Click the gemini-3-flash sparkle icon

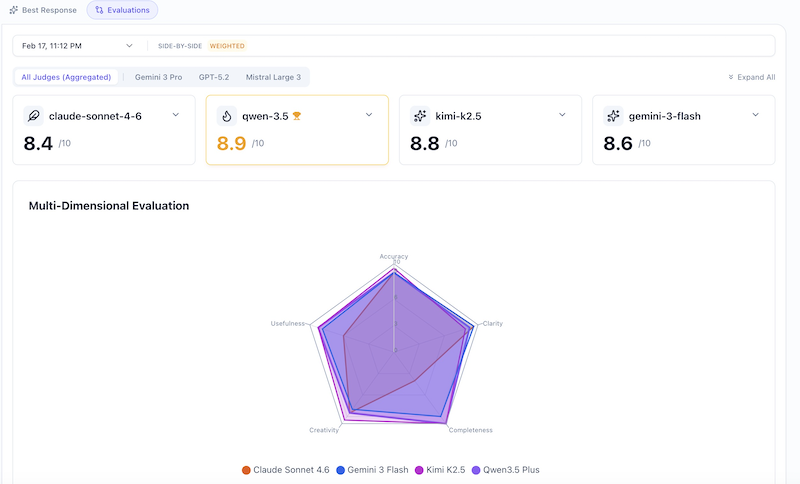[613, 116]
